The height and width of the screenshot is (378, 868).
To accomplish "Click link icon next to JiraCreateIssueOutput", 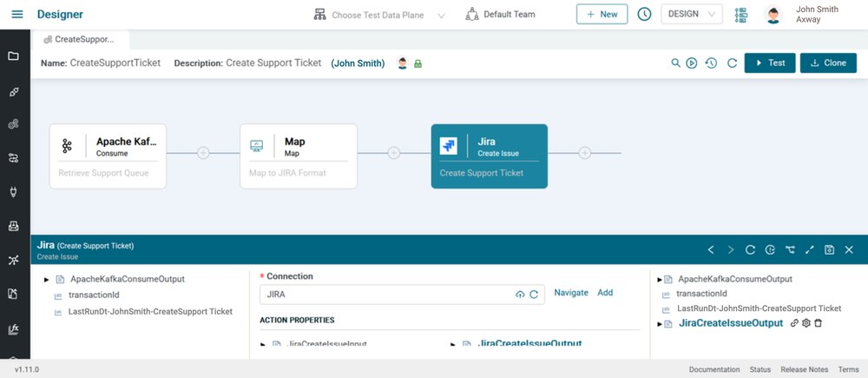I will click(794, 323).
